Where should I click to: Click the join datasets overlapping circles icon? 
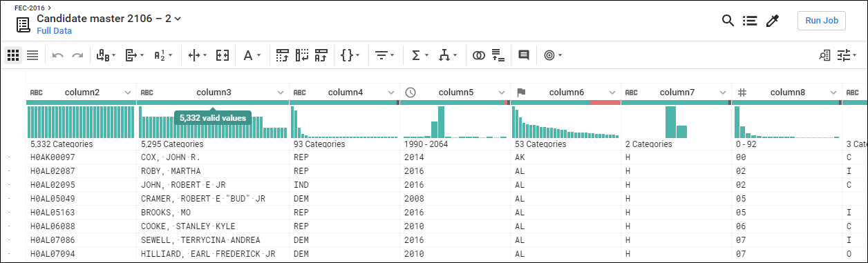pyautogui.click(x=479, y=55)
